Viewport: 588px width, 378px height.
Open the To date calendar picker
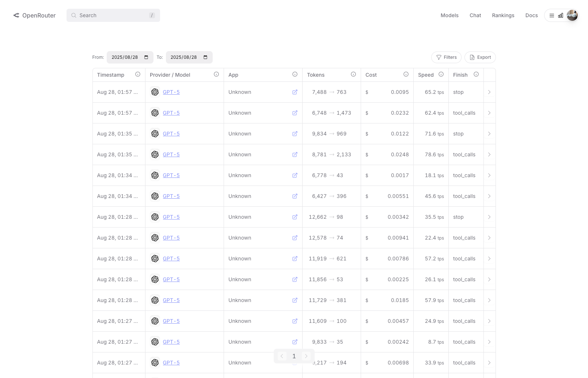tap(205, 57)
